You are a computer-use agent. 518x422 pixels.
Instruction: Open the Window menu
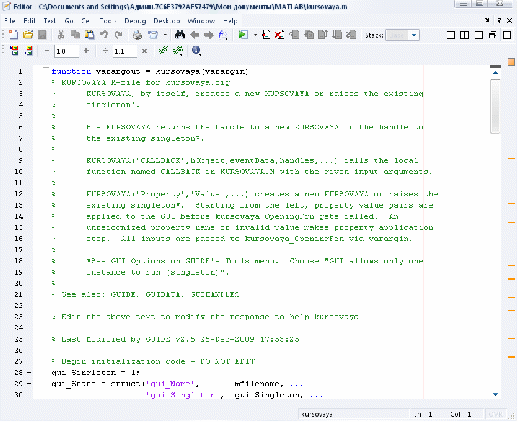pos(201,21)
